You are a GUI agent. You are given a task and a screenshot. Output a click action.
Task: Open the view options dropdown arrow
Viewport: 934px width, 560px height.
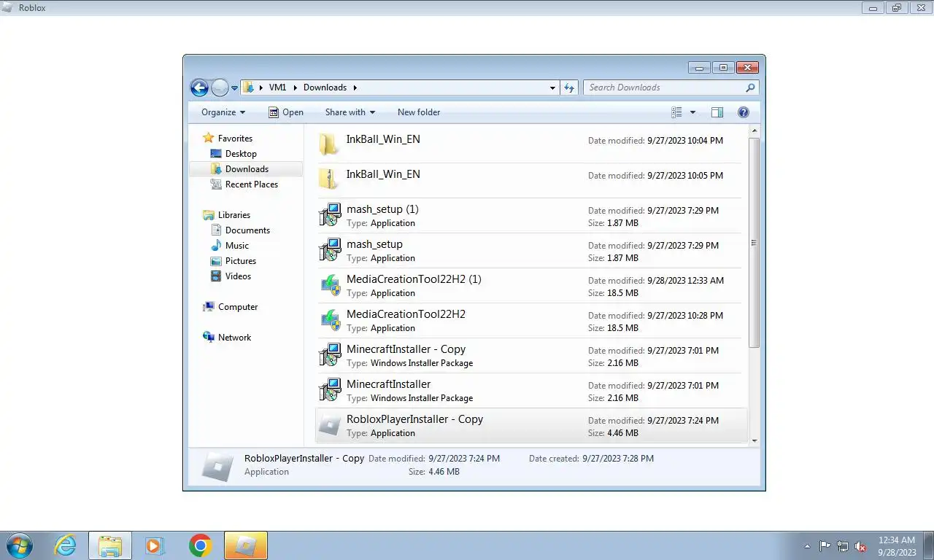[x=692, y=112]
